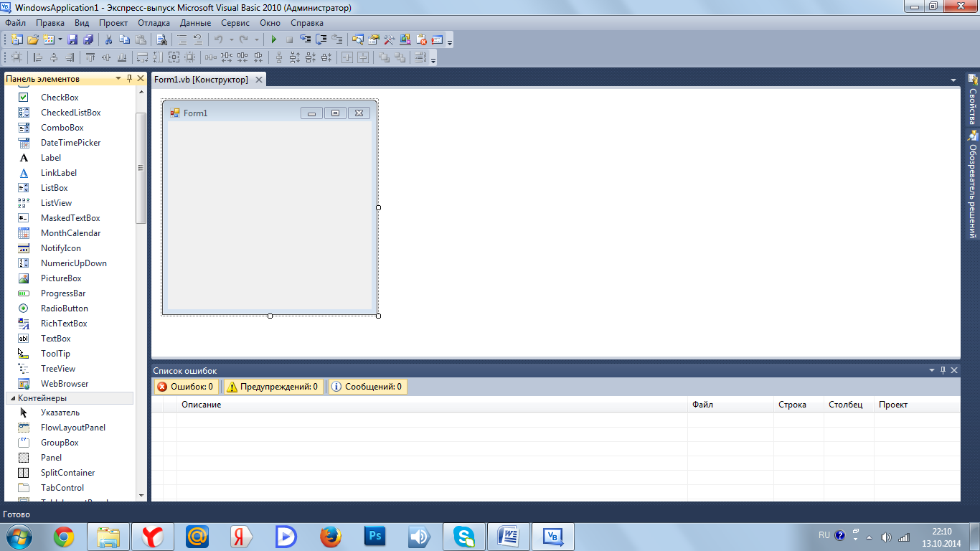Start debugging with green play arrow
980x551 pixels.
(273, 39)
